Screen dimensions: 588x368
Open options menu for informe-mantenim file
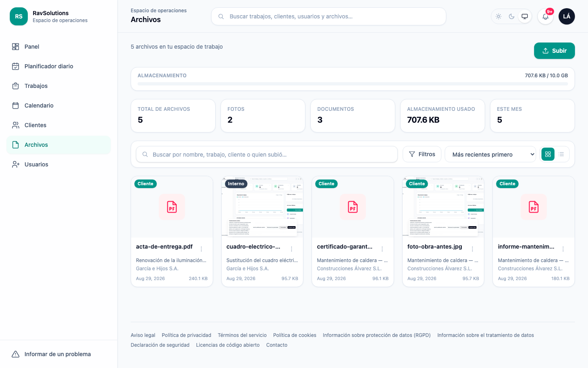pos(563,249)
